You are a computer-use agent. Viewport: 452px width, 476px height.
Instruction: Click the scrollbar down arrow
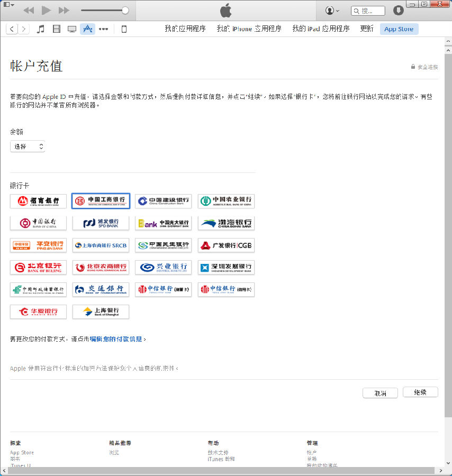point(448,463)
